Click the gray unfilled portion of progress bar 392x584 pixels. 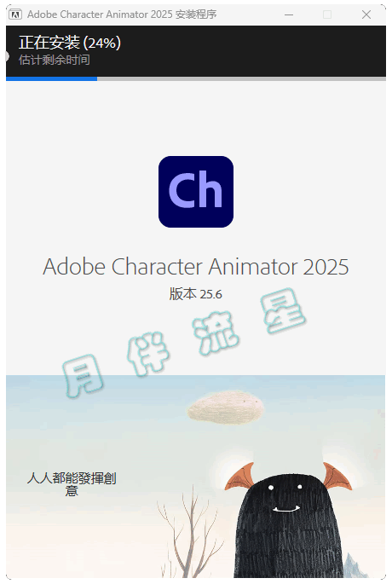(x=241, y=78)
